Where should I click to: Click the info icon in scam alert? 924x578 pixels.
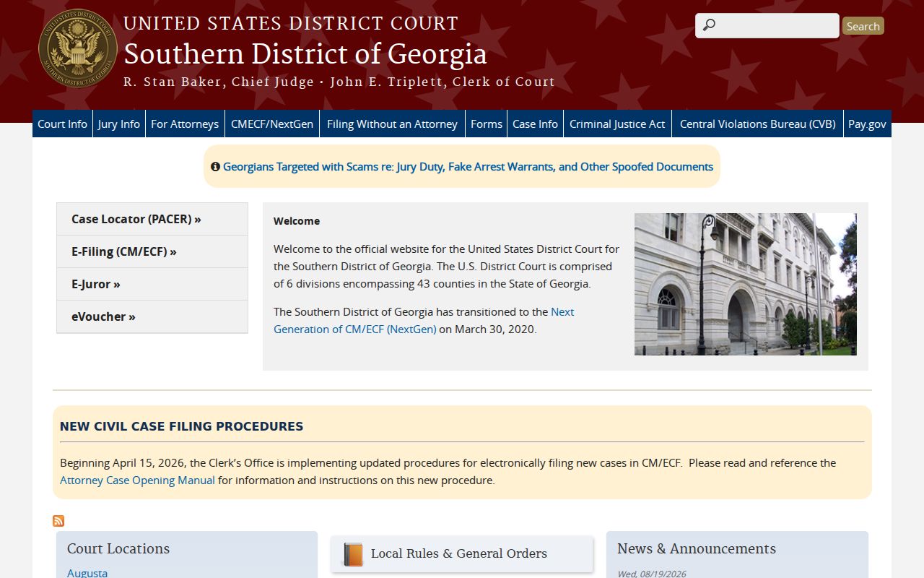click(x=215, y=167)
